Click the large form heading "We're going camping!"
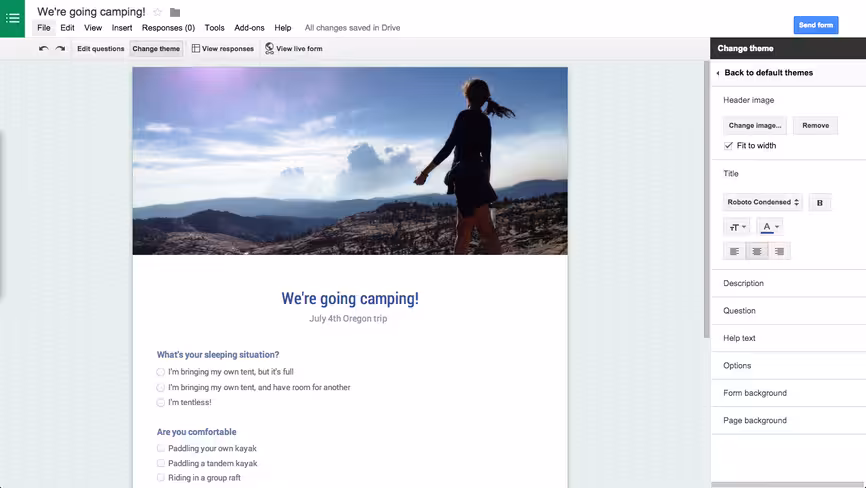This screenshot has width=866, height=488. (x=350, y=299)
